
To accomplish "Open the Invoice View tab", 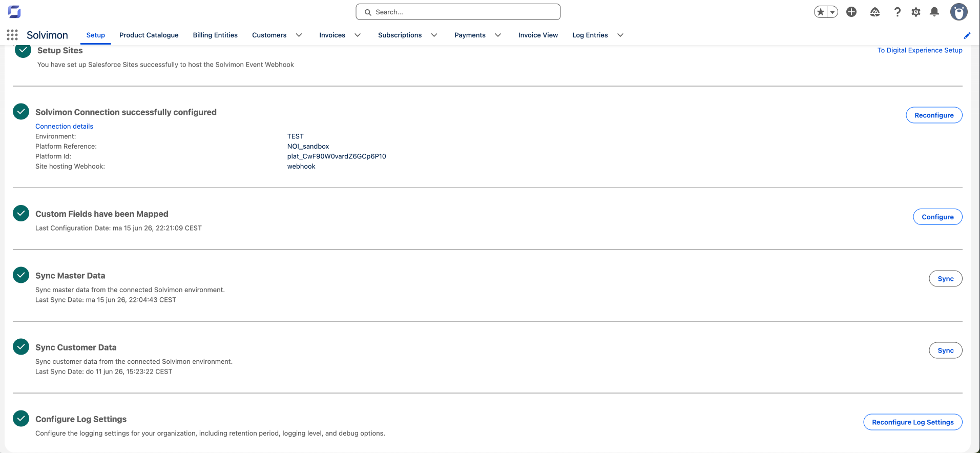I will 538,35.
